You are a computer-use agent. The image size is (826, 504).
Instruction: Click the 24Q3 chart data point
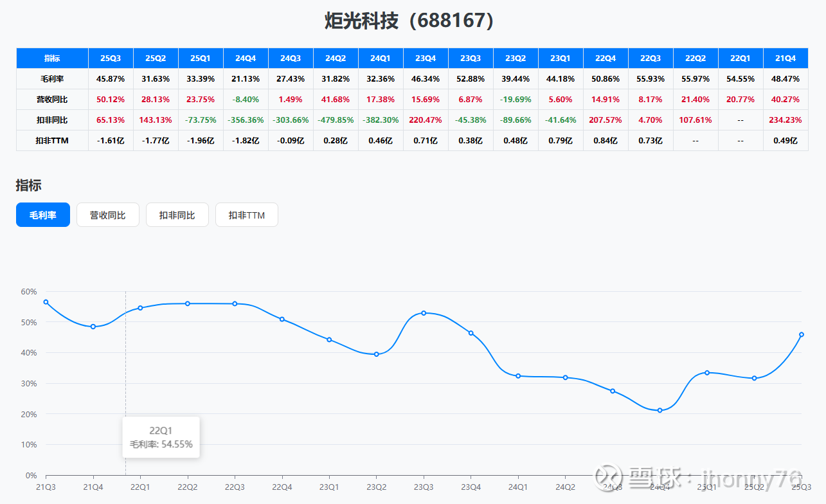click(613, 391)
